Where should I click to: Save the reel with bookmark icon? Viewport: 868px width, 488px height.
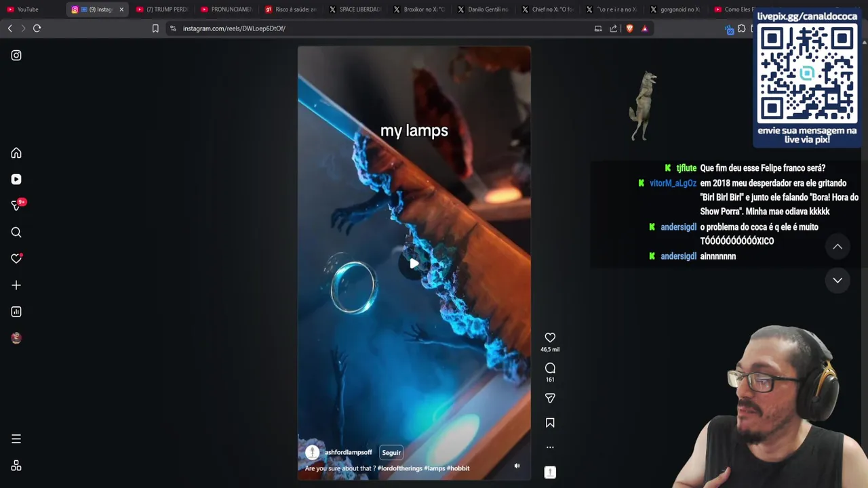coord(550,423)
